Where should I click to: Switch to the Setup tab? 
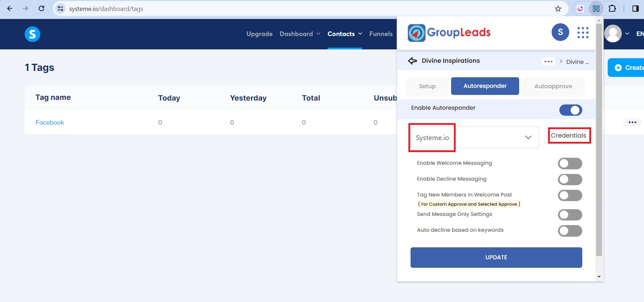[x=427, y=86]
